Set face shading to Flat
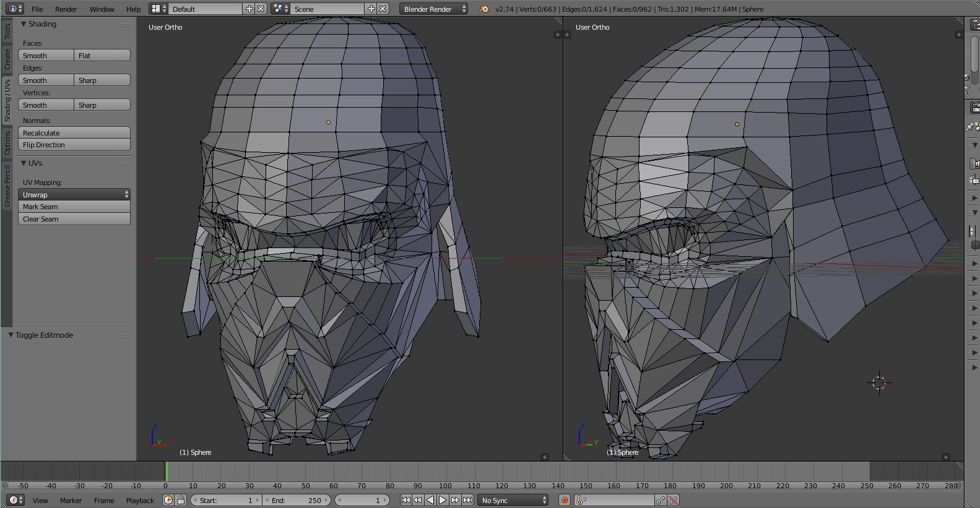The height and width of the screenshot is (508, 980). point(102,55)
